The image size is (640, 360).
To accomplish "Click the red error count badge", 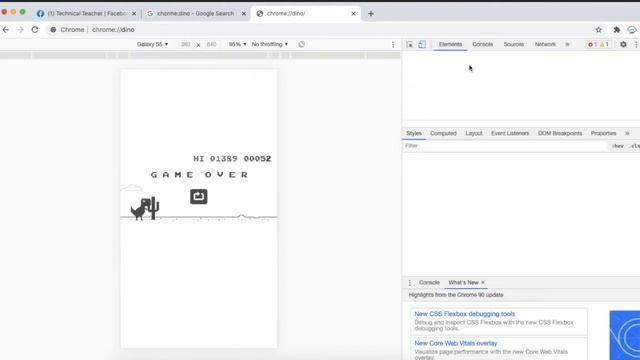I will (592, 44).
